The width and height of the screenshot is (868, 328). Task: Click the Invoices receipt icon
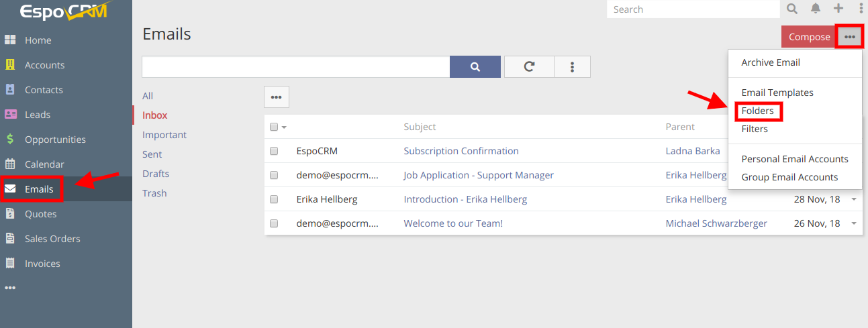[10, 264]
